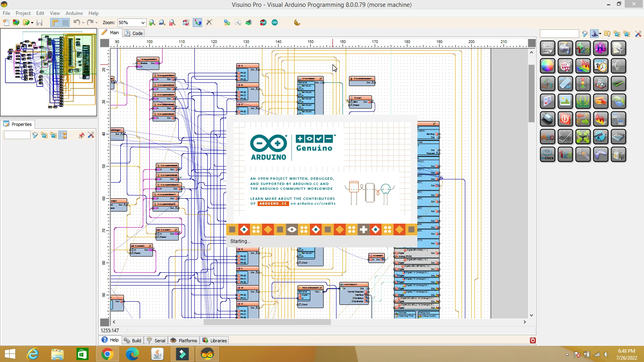Type in the Properties search field
The image size is (644, 362).
[x=17, y=135]
